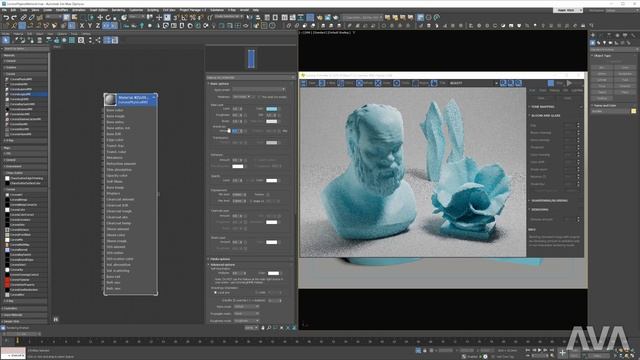Image resolution: width=640 pixels, height=360 pixels.
Task: Select the Link tool icon
Action: 23,18
